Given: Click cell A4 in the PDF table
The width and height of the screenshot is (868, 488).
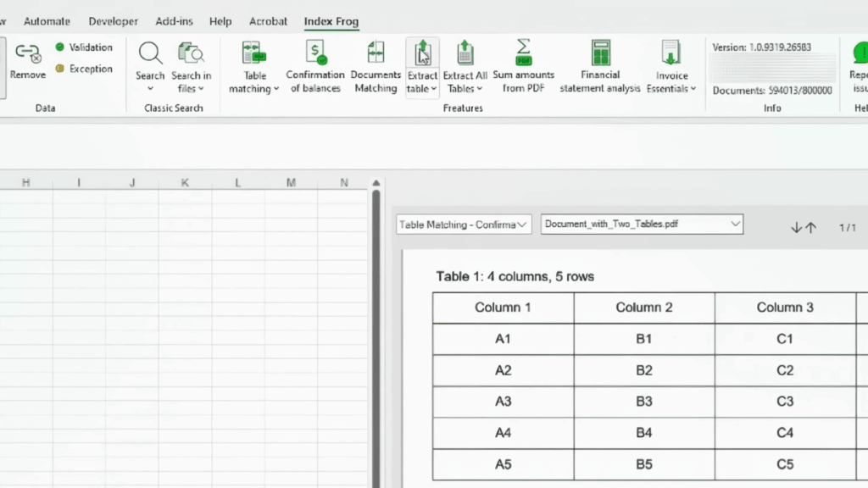Looking at the screenshot, I should pos(504,433).
